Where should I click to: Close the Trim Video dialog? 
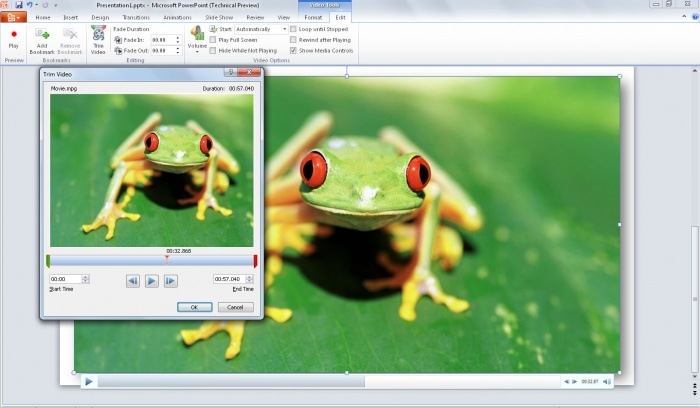(249, 72)
